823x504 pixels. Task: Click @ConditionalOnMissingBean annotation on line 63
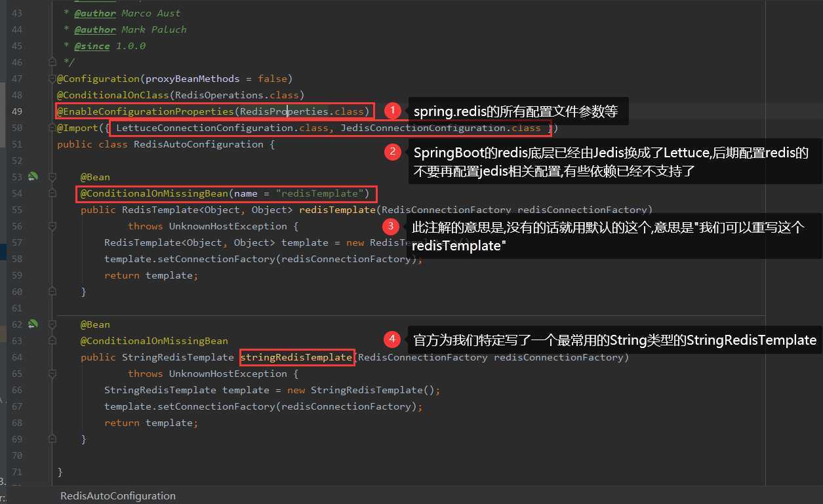pyautogui.click(x=154, y=341)
